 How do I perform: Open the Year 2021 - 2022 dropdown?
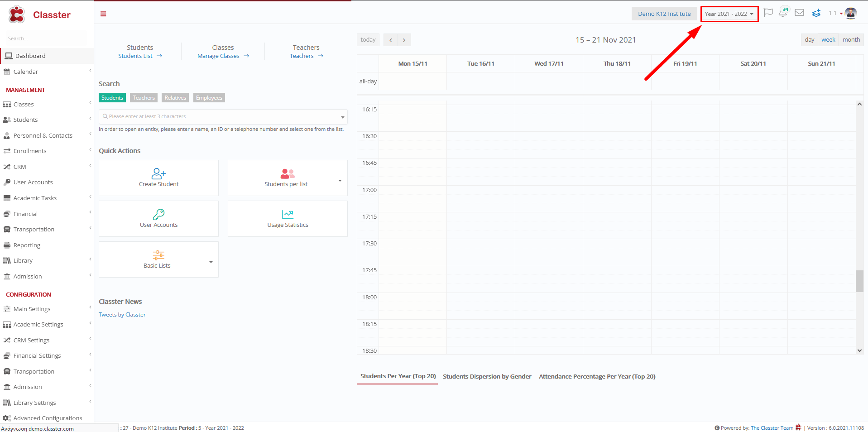click(729, 14)
